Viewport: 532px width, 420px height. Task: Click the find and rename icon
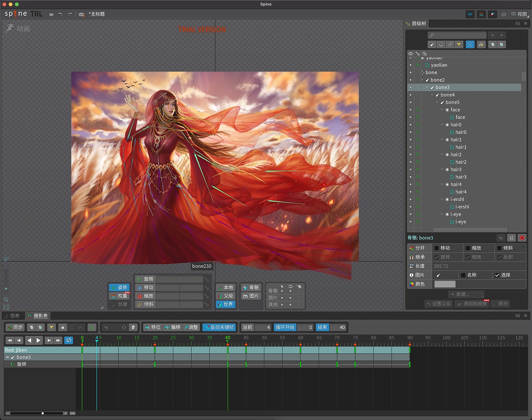pyautogui.click(x=481, y=44)
